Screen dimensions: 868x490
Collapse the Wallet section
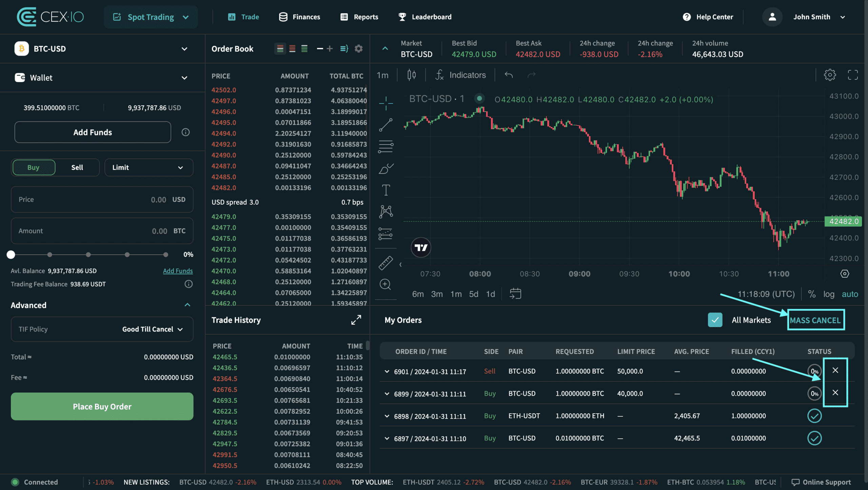184,78
